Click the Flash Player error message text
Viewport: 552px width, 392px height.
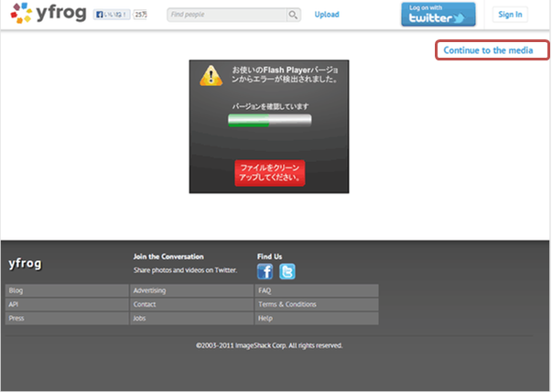point(285,74)
